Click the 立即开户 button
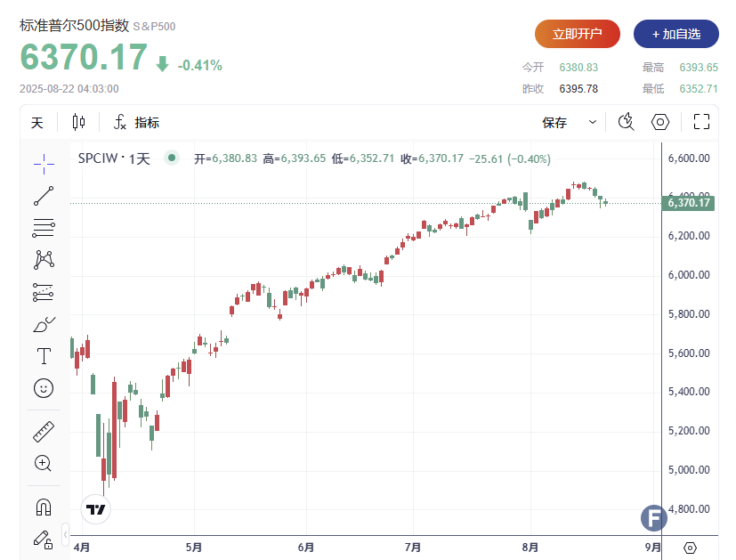This screenshot has height=560, width=736. coord(577,34)
